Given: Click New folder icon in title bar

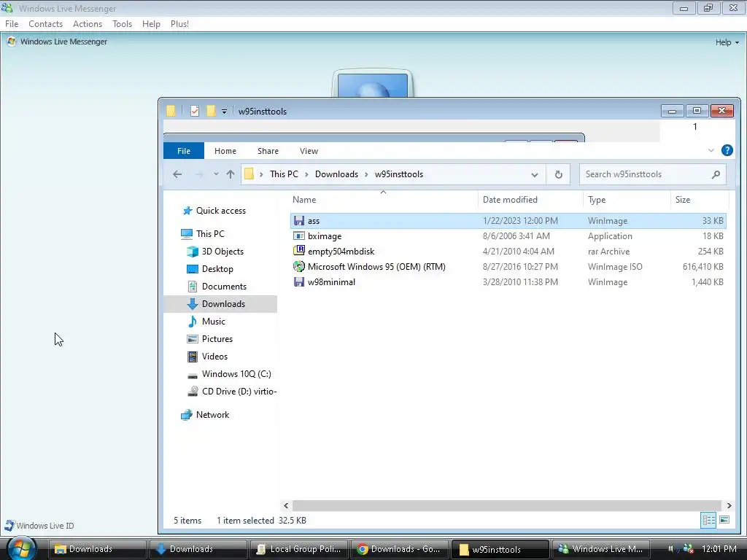Looking at the screenshot, I should pos(211,111).
